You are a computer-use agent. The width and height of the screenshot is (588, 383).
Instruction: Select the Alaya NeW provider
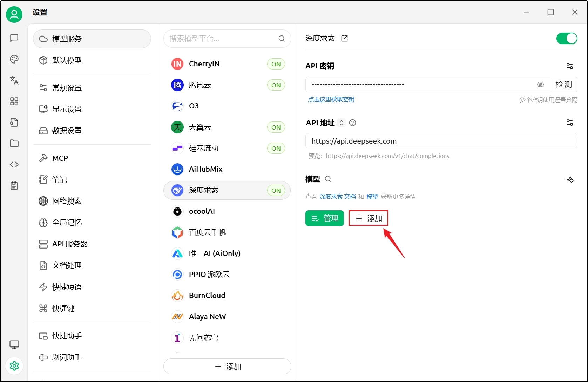227,317
